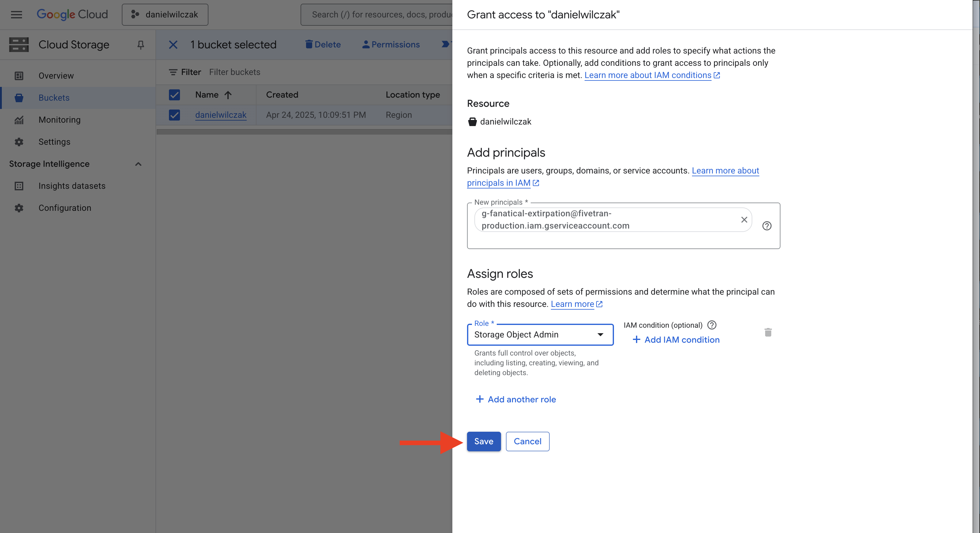Viewport: 980px width, 533px height.
Task: Click Add another role
Action: click(515, 400)
